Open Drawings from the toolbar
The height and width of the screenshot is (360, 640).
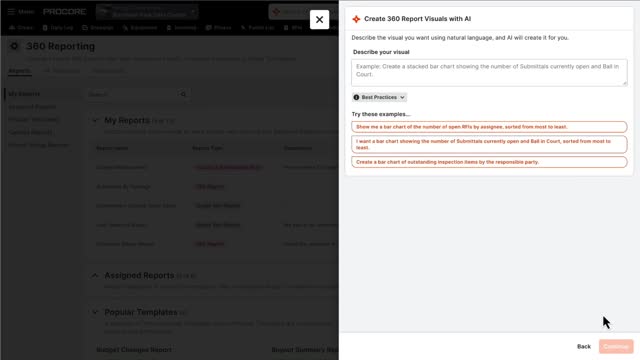tap(98, 28)
